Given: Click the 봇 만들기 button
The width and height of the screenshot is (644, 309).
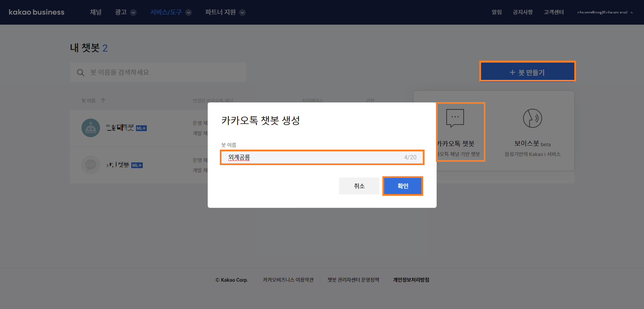Looking at the screenshot, I should (528, 71).
